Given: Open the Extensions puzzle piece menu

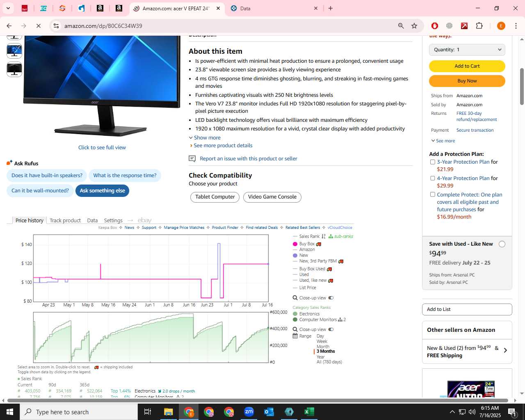Looking at the screenshot, I should click(479, 26).
